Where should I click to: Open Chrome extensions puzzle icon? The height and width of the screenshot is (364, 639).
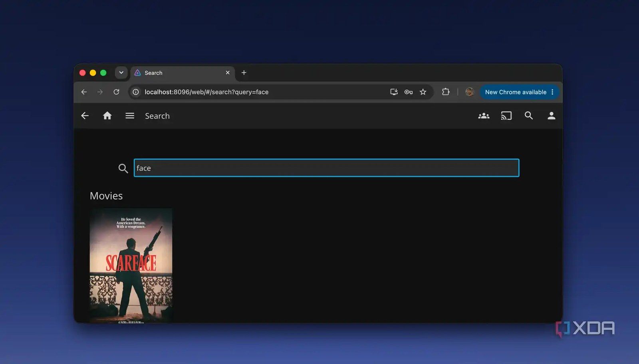pyautogui.click(x=446, y=92)
